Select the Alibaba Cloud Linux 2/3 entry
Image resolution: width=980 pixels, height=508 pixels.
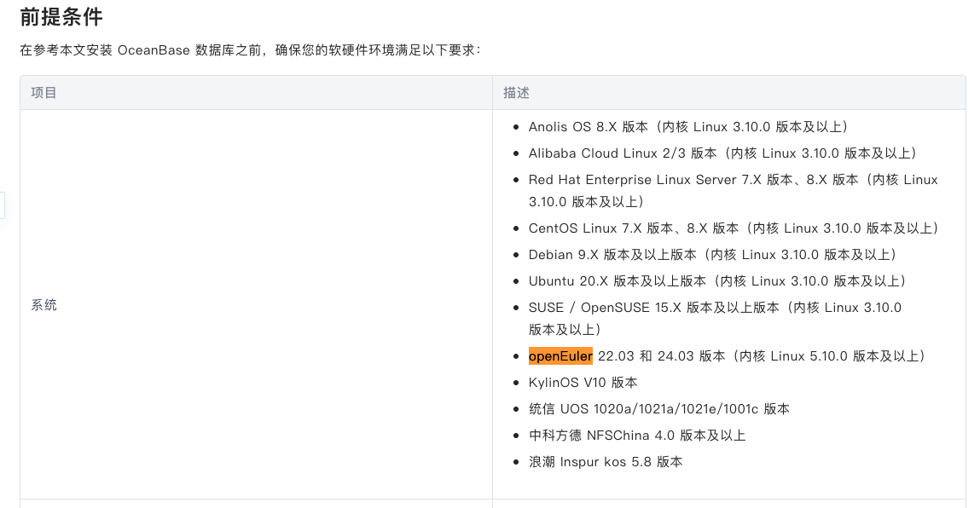[x=722, y=153]
